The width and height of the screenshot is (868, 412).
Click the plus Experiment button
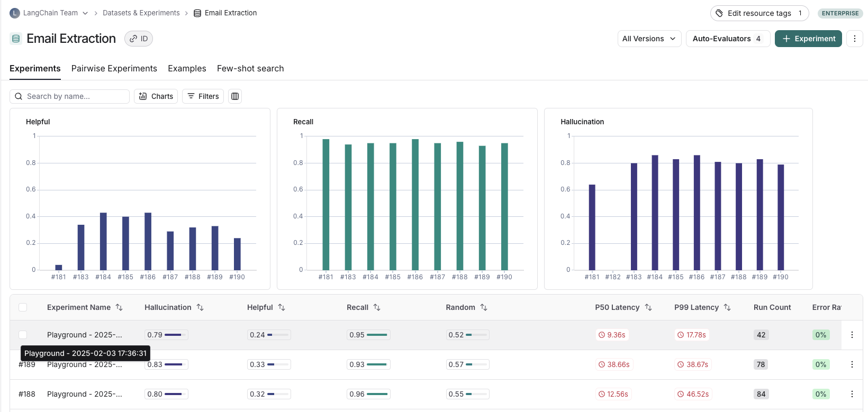(x=808, y=39)
